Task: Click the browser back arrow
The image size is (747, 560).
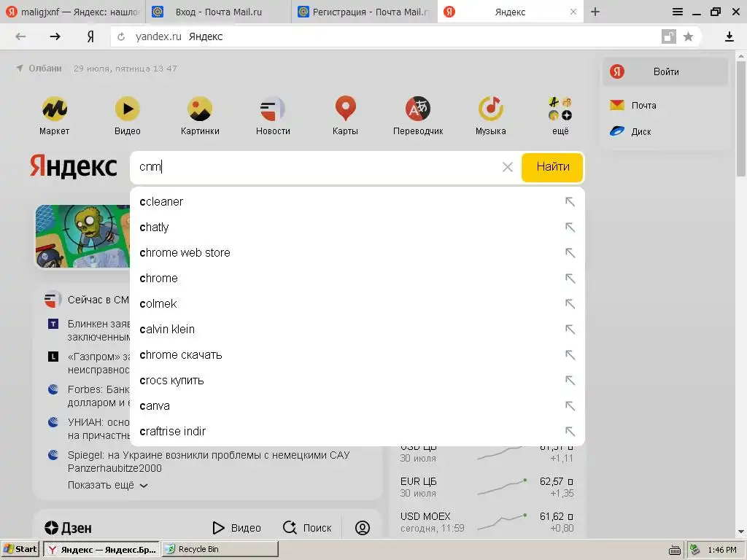Action: pos(20,36)
